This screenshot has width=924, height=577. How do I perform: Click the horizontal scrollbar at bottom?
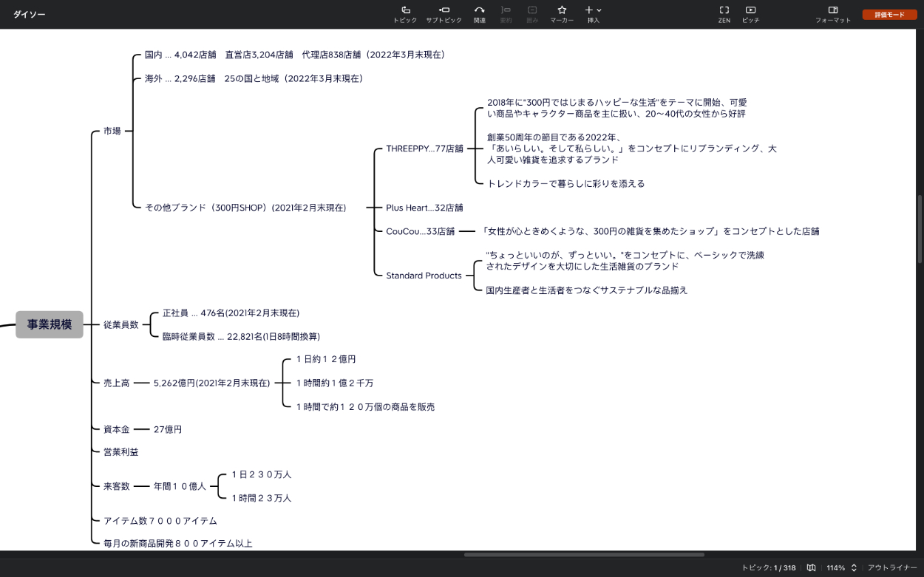point(584,554)
